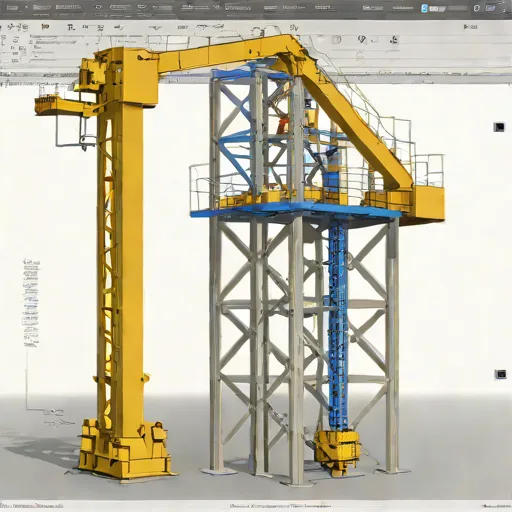Click the upper black square icon at right edge
Image resolution: width=512 pixels, height=512 pixels.
click(499, 127)
